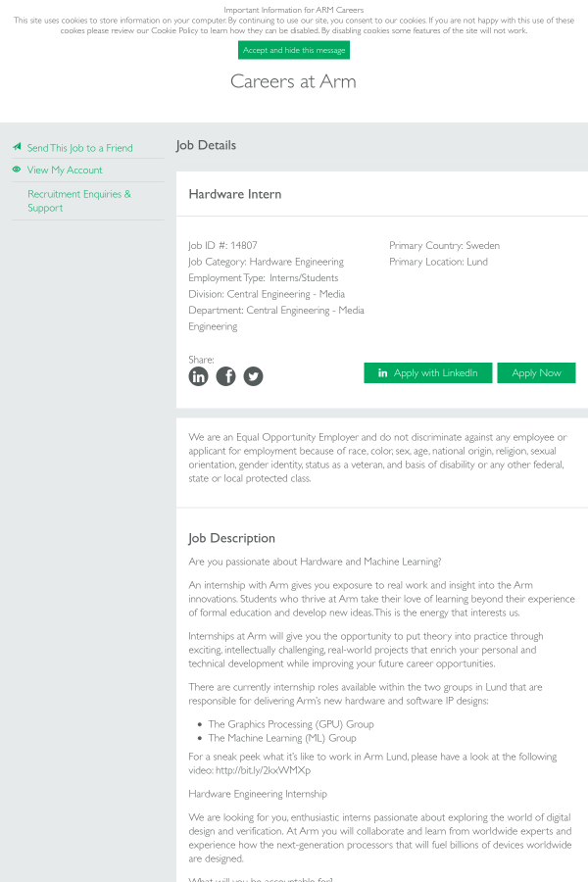Click the Machine Learning (ML) Group bullet
This screenshot has height=882, width=588.
click(282, 738)
